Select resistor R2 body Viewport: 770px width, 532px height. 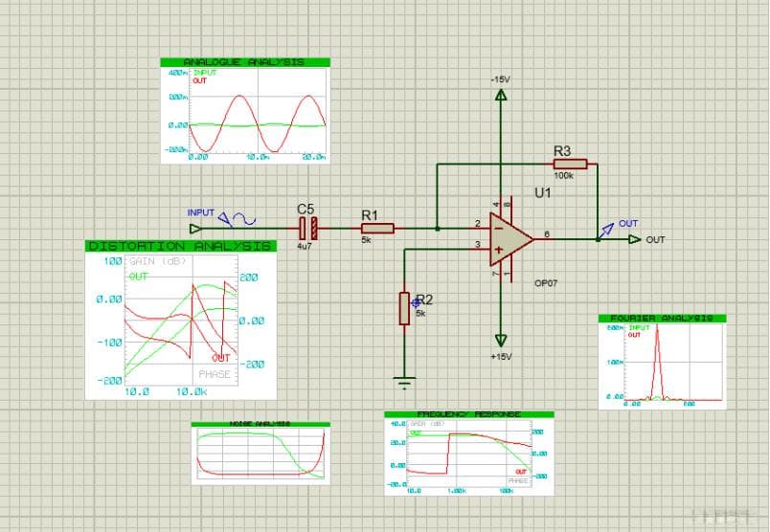[x=404, y=309]
